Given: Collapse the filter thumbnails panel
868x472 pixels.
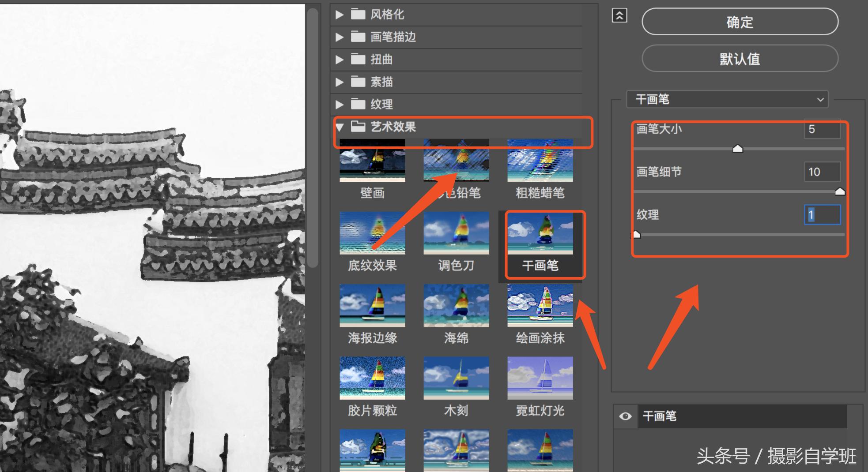Looking at the screenshot, I should (619, 15).
